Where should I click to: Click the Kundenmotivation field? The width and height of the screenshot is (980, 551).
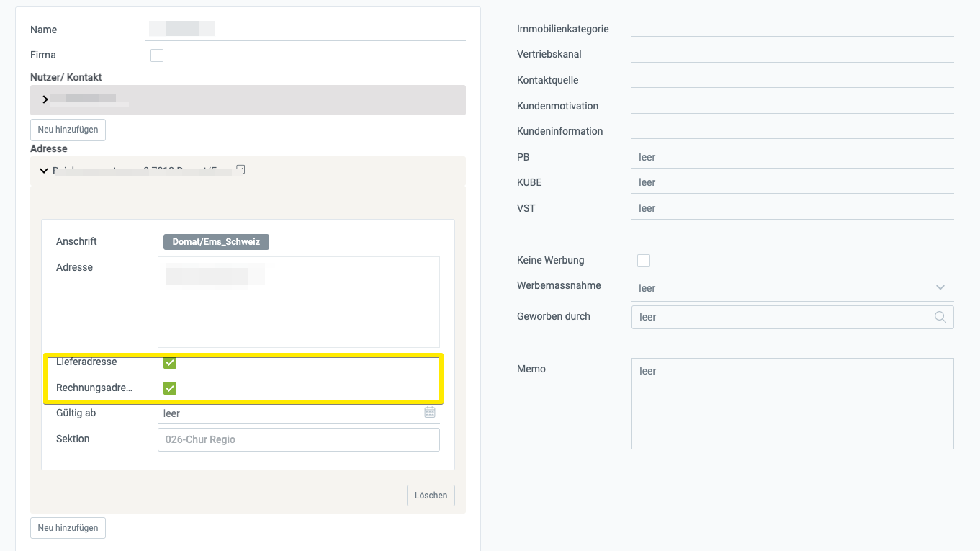click(793, 106)
